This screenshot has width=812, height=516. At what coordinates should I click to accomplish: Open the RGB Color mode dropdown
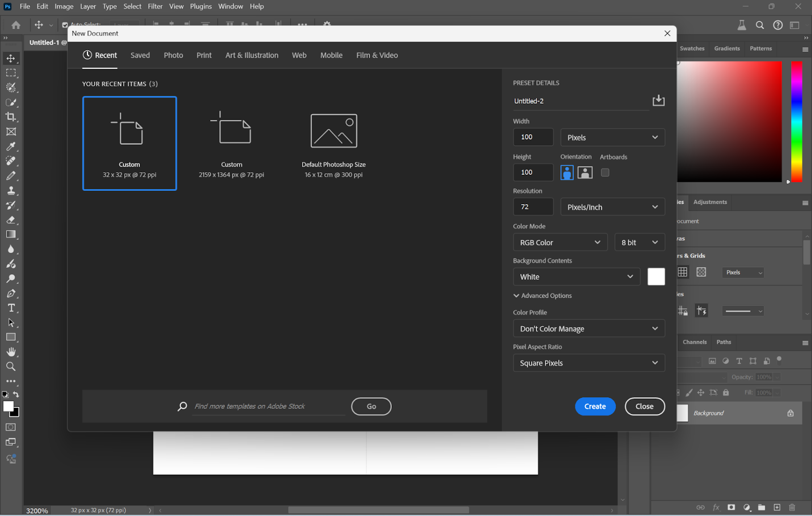coord(560,243)
